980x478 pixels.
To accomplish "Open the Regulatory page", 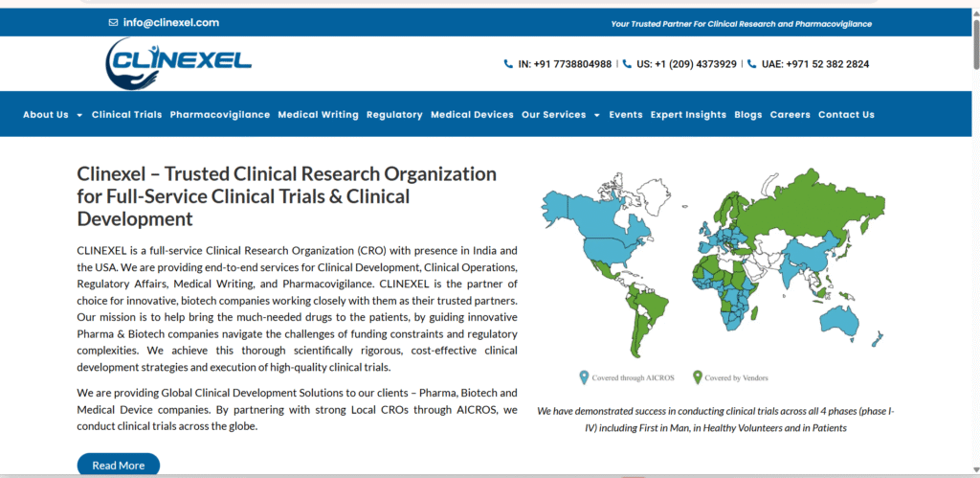I will (x=394, y=115).
